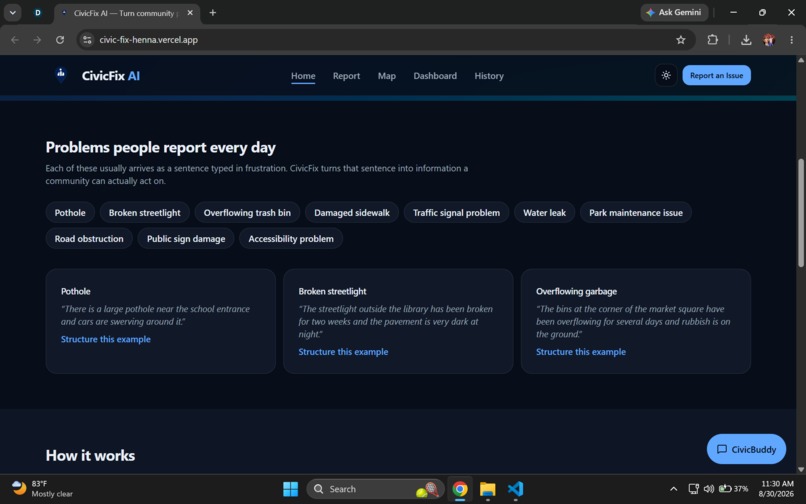Open Visual Studio Code from taskbar

click(x=515, y=489)
